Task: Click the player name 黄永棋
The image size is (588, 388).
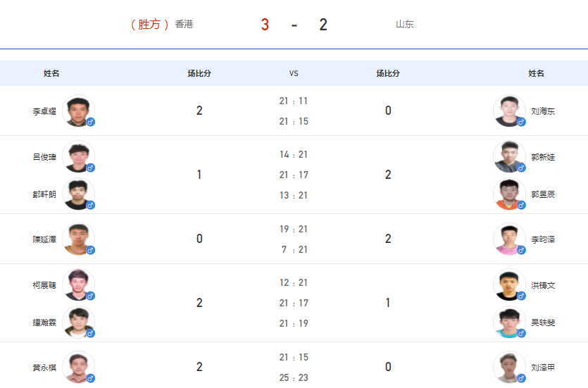Action: (x=44, y=368)
